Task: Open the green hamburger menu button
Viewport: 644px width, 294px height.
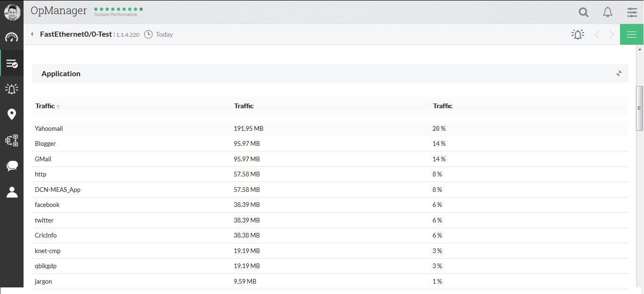Action: coord(632,34)
